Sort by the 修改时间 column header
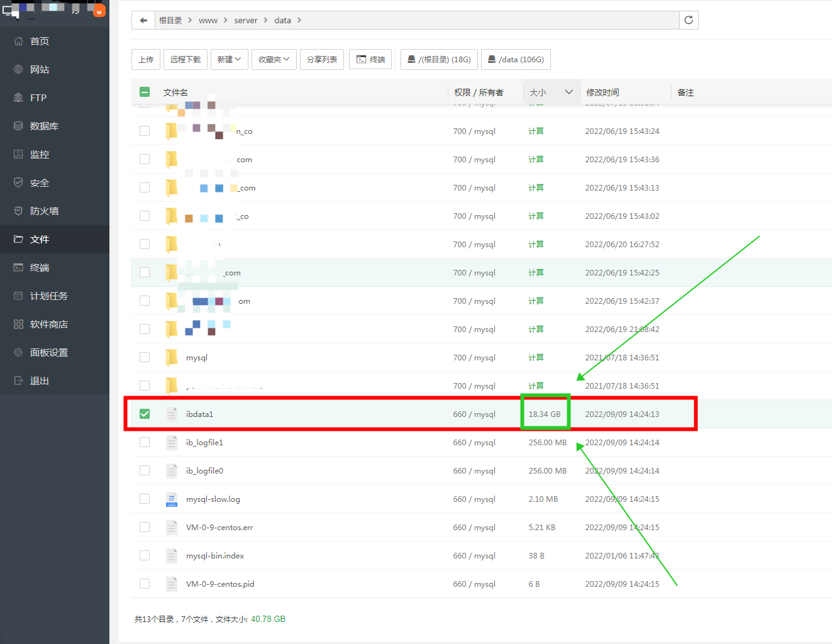 click(602, 92)
